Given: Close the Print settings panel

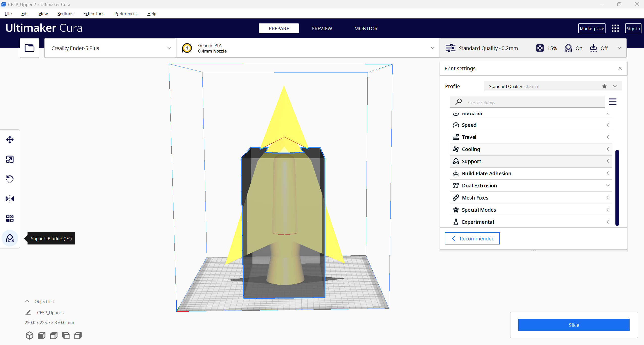Looking at the screenshot, I should (x=620, y=68).
